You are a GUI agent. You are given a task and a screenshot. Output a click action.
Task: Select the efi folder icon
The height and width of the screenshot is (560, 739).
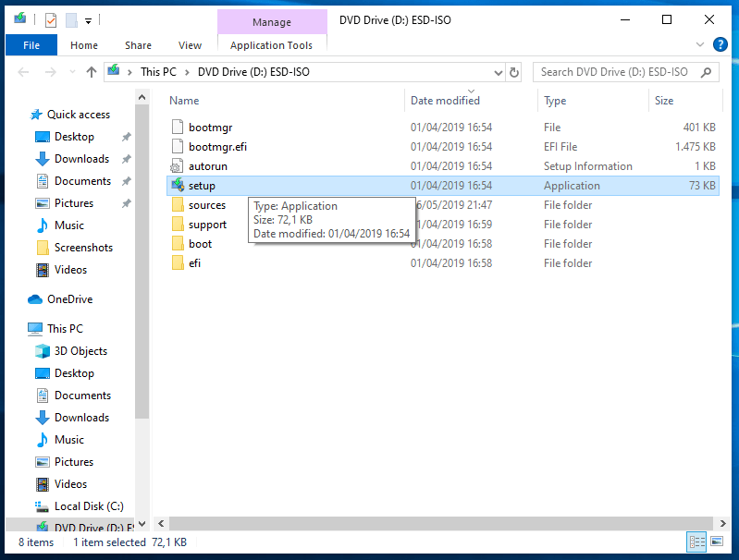pyautogui.click(x=178, y=262)
